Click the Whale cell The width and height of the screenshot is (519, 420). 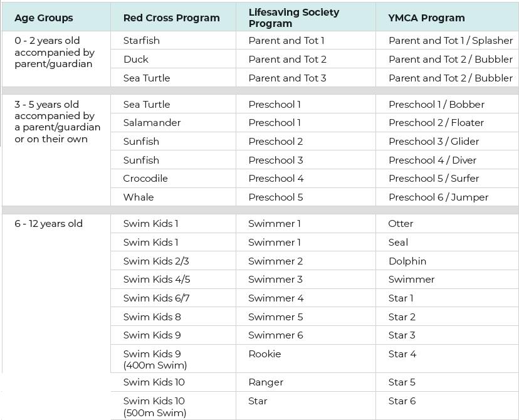pos(139,197)
